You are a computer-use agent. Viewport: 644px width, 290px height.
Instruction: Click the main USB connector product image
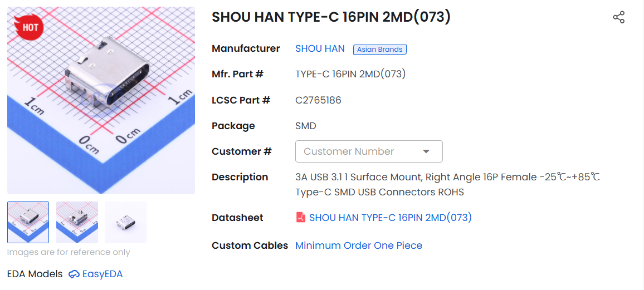[101, 100]
